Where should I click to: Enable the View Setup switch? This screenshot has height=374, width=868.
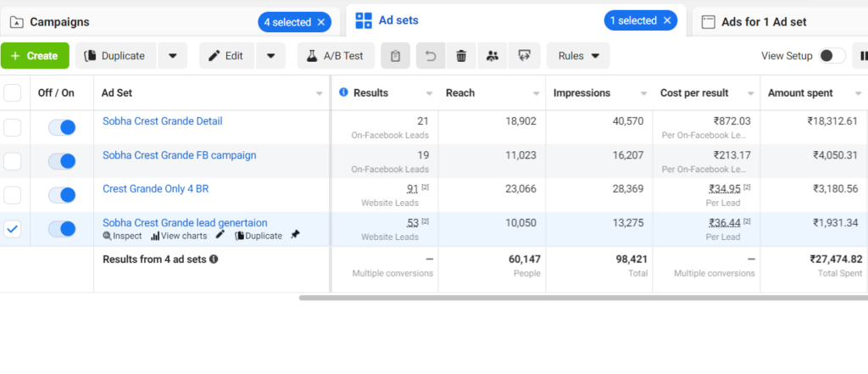(x=832, y=55)
